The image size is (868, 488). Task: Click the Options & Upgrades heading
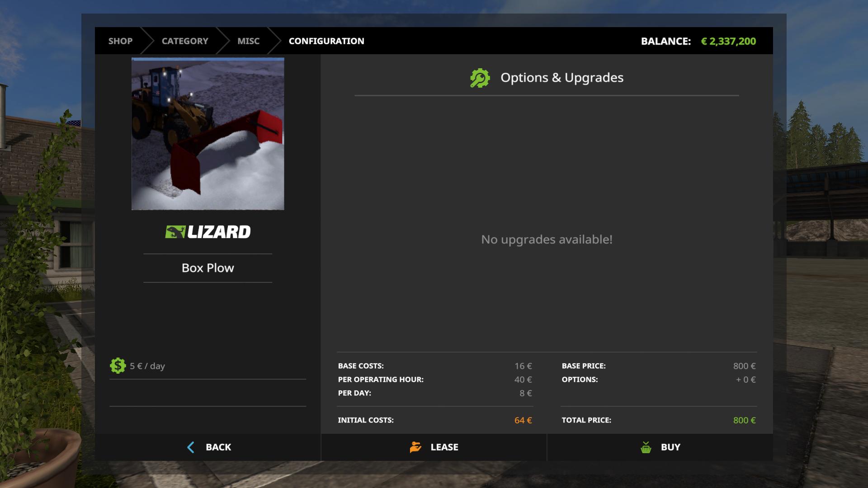tap(562, 78)
